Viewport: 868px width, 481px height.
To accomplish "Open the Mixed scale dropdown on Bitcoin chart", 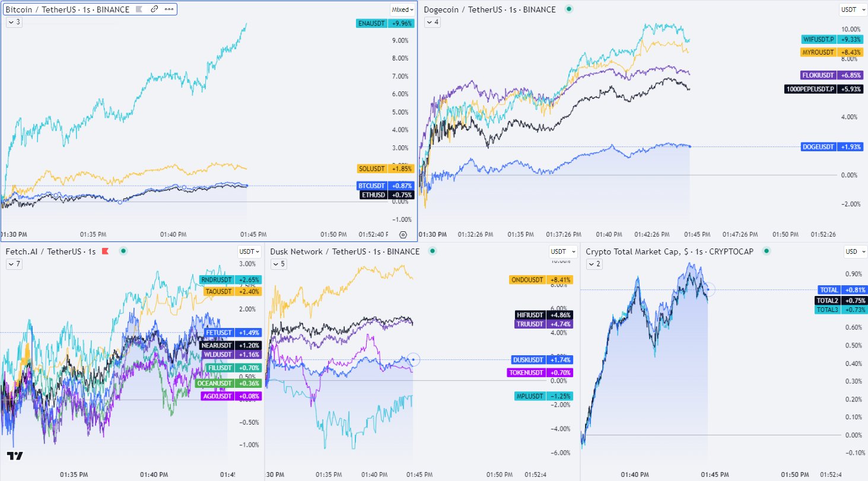I will point(402,9).
